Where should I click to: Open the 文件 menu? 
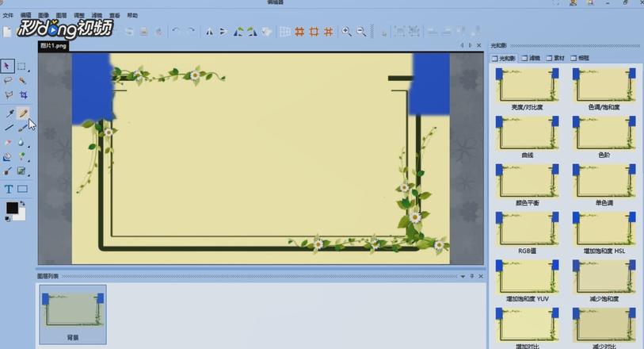click(x=8, y=16)
